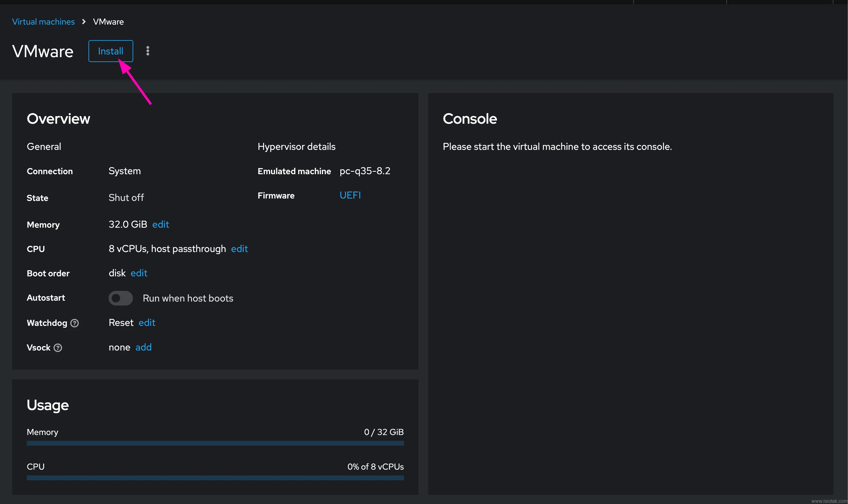Click the Install button
Image resolution: width=848 pixels, height=504 pixels.
pyautogui.click(x=111, y=51)
